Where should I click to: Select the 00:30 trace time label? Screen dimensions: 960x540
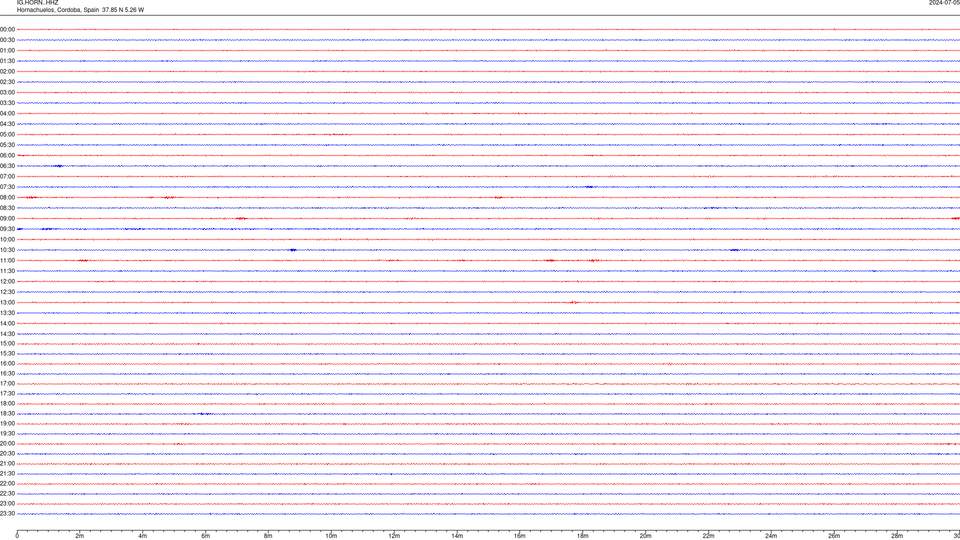pos(7,40)
